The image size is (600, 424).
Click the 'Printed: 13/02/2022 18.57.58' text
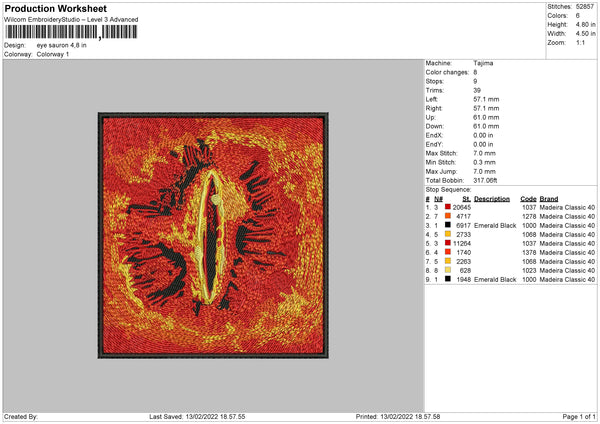[398, 417]
